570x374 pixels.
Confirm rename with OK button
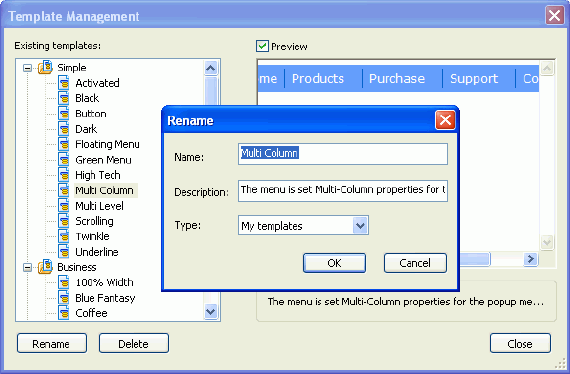coord(334,263)
